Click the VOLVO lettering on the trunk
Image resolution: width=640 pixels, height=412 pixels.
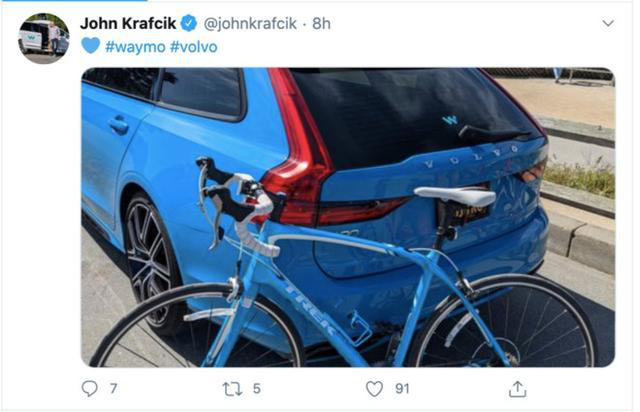(472, 157)
